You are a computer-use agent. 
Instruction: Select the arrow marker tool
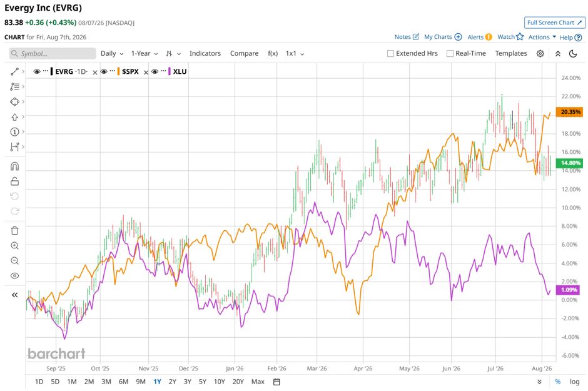click(x=14, y=117)
